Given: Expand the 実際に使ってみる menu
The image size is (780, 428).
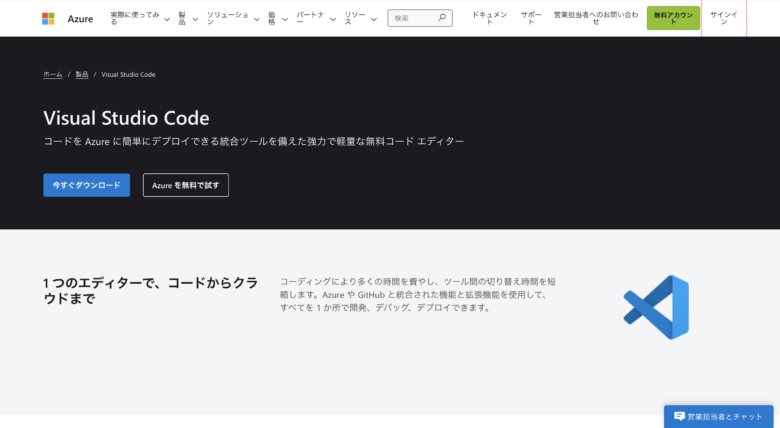Looking at the screenshot, I should [x=140, y=18].
